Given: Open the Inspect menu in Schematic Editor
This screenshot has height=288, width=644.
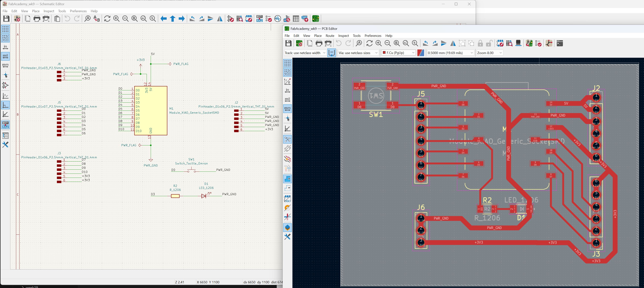Looking at the screenshot, I should (x=49, y=11).
